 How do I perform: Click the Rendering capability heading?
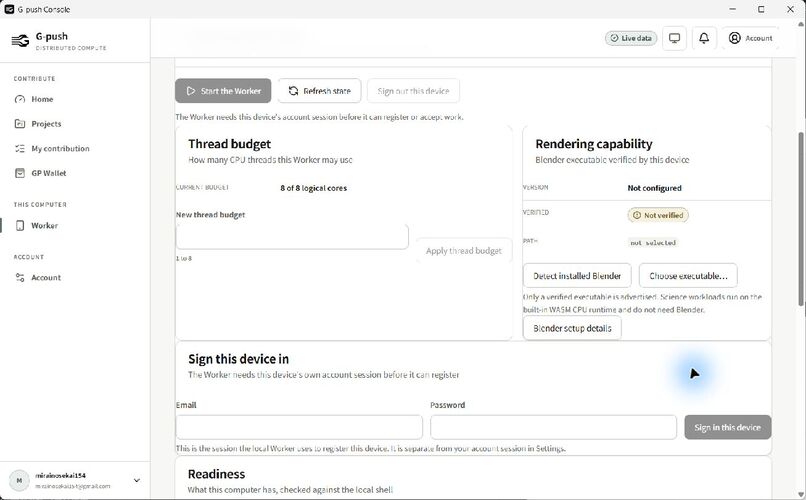594,144
